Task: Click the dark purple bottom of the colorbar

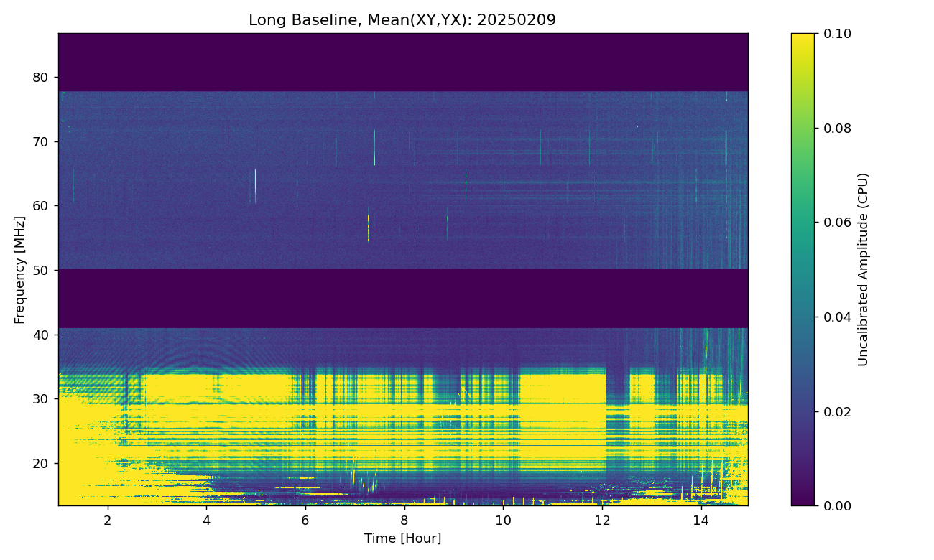Action: 803,497
